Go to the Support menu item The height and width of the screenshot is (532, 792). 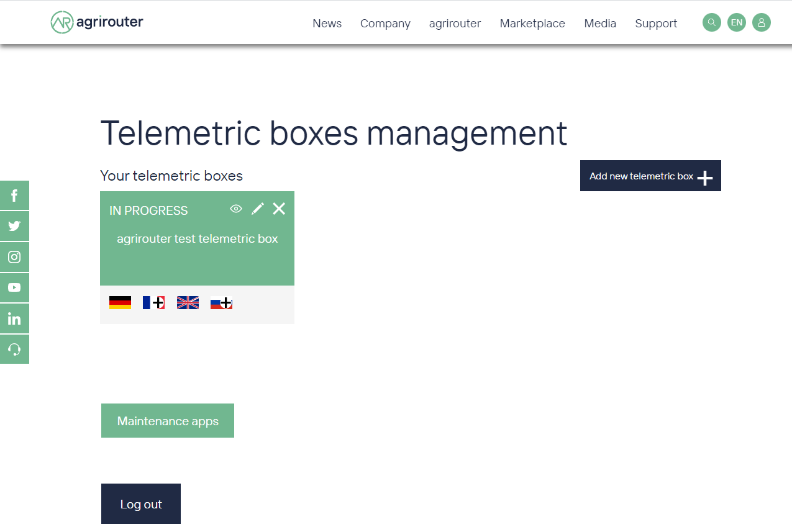point(656,24)
